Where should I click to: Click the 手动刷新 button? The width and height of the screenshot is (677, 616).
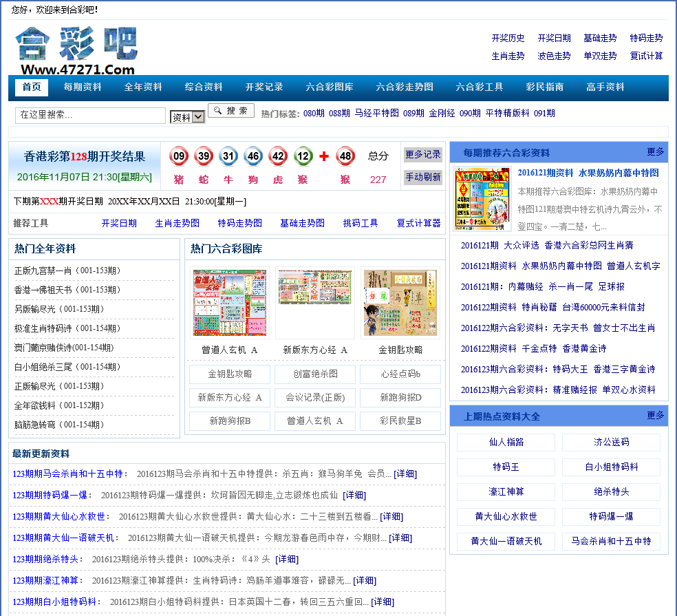pos(423,177)
